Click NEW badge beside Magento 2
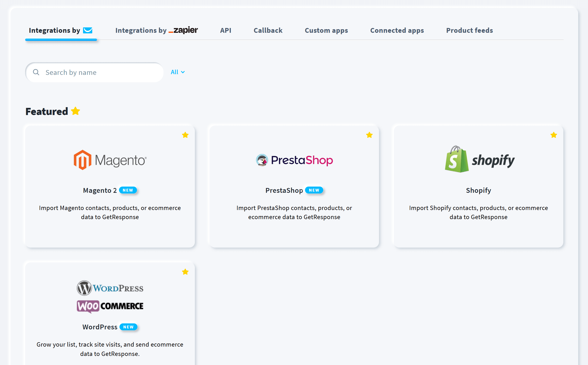The image size is (588, 365). (128, 190)
